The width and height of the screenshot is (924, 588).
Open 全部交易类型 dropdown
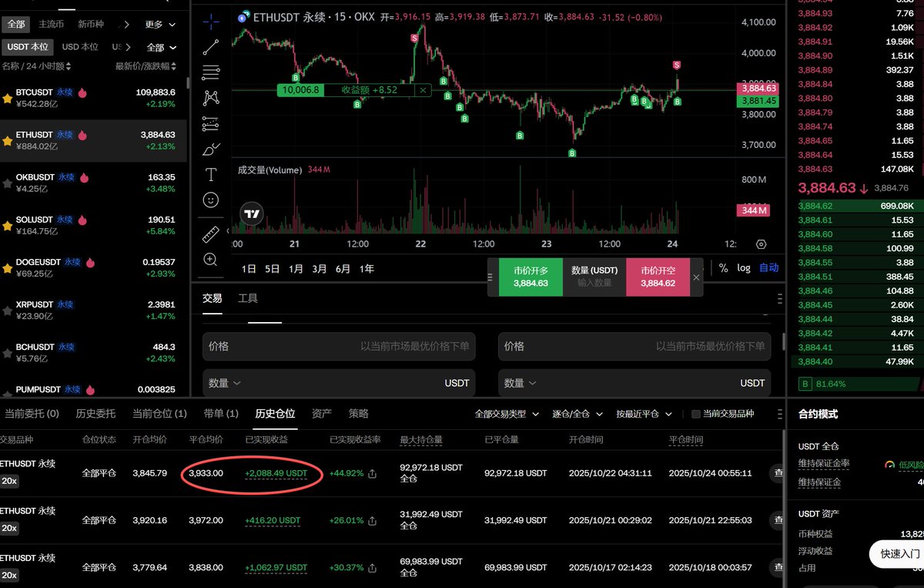click(x=507, y=414)
